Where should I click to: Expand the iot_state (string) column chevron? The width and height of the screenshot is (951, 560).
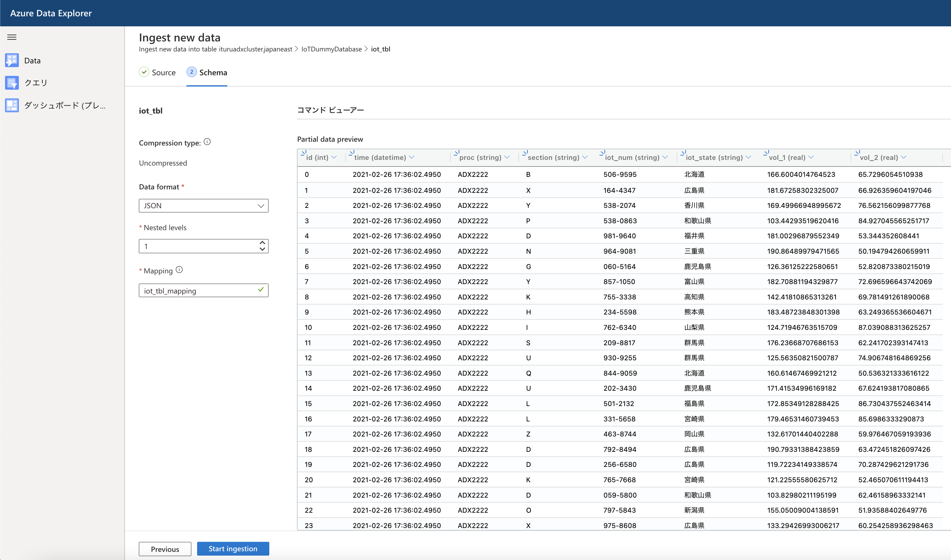(x=748, y=157)
